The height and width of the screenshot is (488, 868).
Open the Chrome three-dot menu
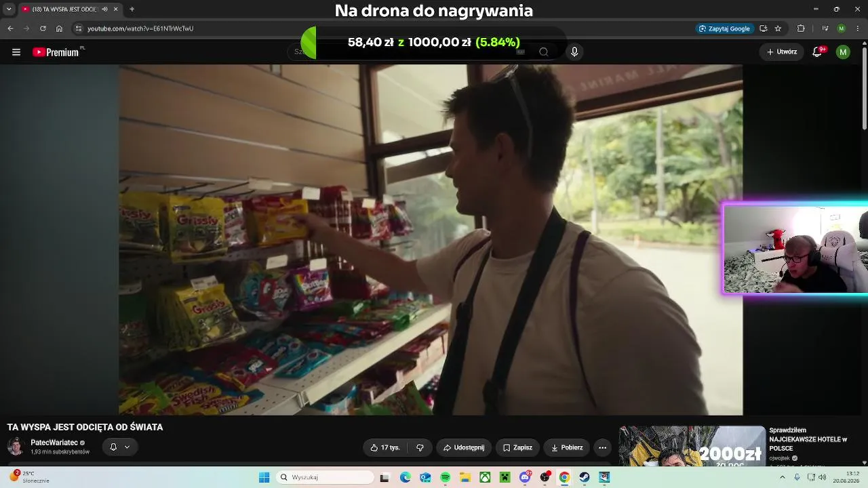pyautogui.click(x=857, y=28)
